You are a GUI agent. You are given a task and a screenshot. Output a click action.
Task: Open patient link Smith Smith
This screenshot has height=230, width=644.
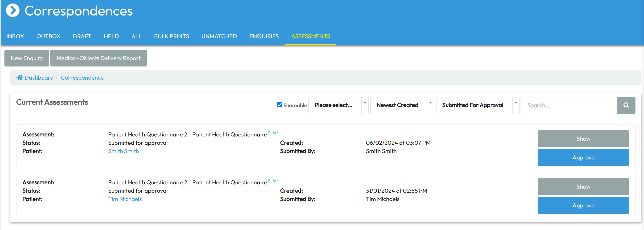(x=123, y=151)
